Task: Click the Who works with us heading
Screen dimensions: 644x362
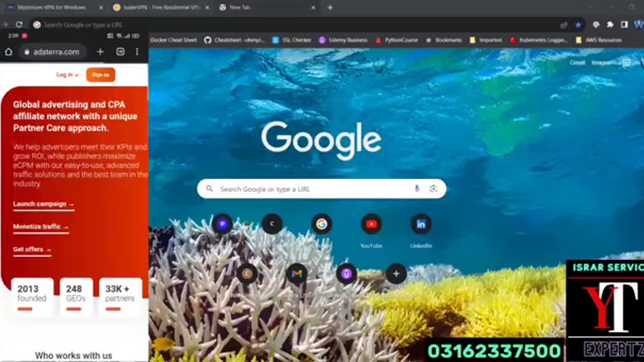Action: click(x=73, y=355)
